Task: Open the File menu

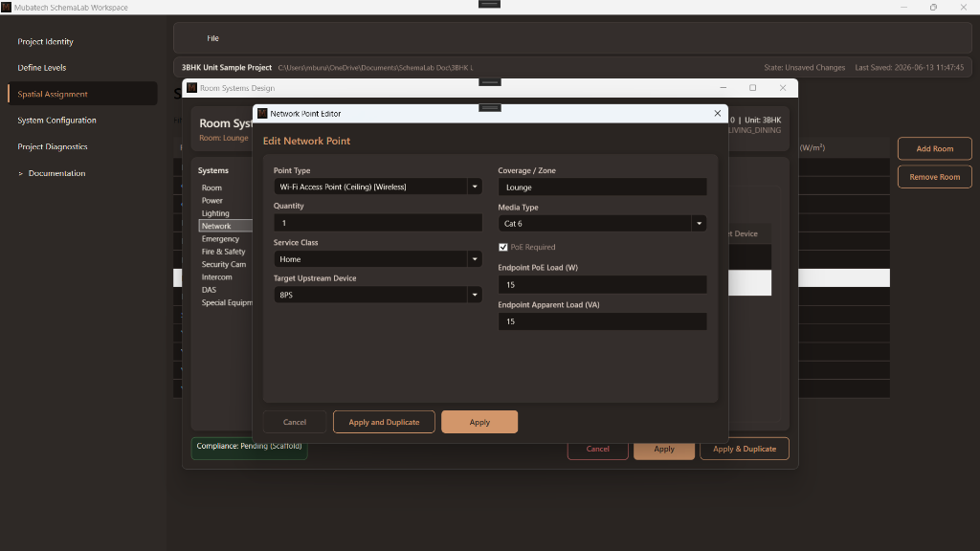Action: tap(212, 38)
